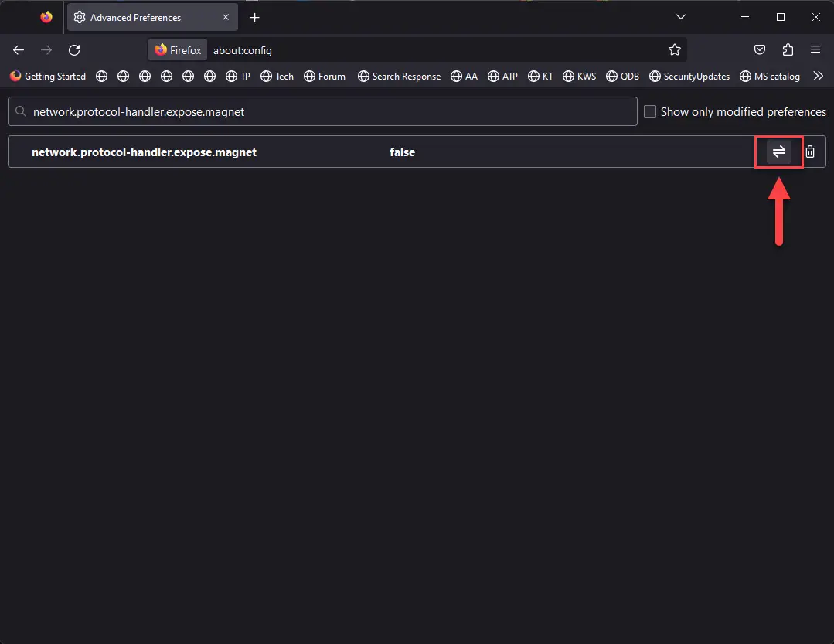Image resolution: width=834 pixels, height=644 pixels.
Task: Select the Advanced Preferences tab
Action: (152, 17)
